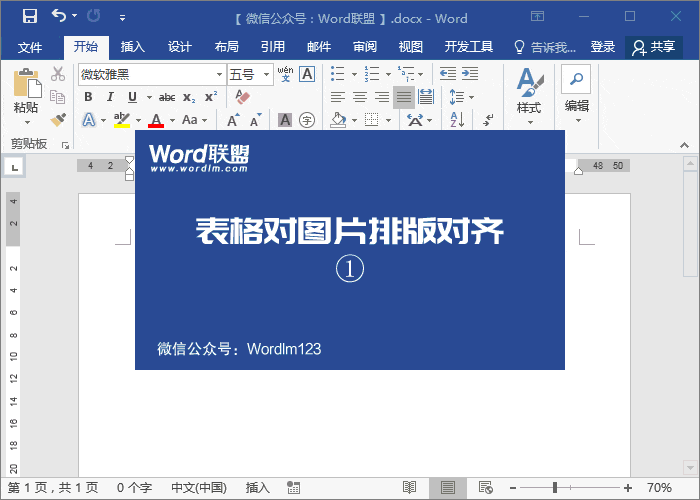Screen dimensions: 700x500
Task: Open the 样式 styles gallery
Action: point(529,96)
